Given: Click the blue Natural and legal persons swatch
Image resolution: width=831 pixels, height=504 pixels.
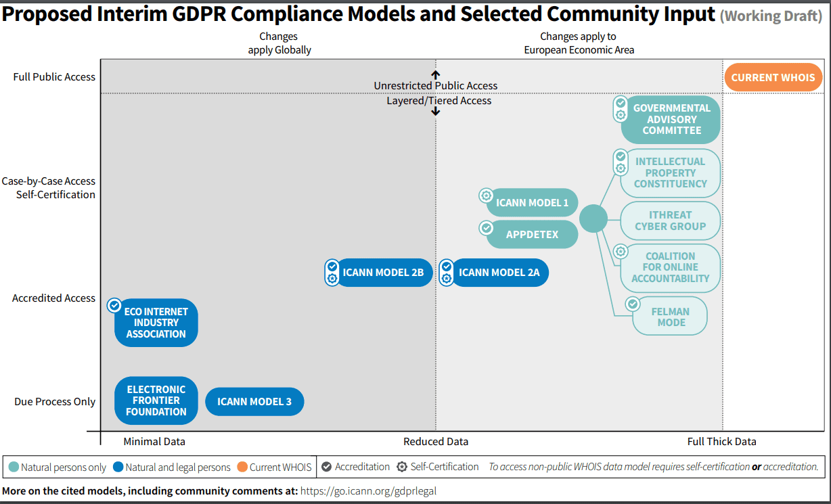Looking at the screenshot, I should tap(118, 467).
